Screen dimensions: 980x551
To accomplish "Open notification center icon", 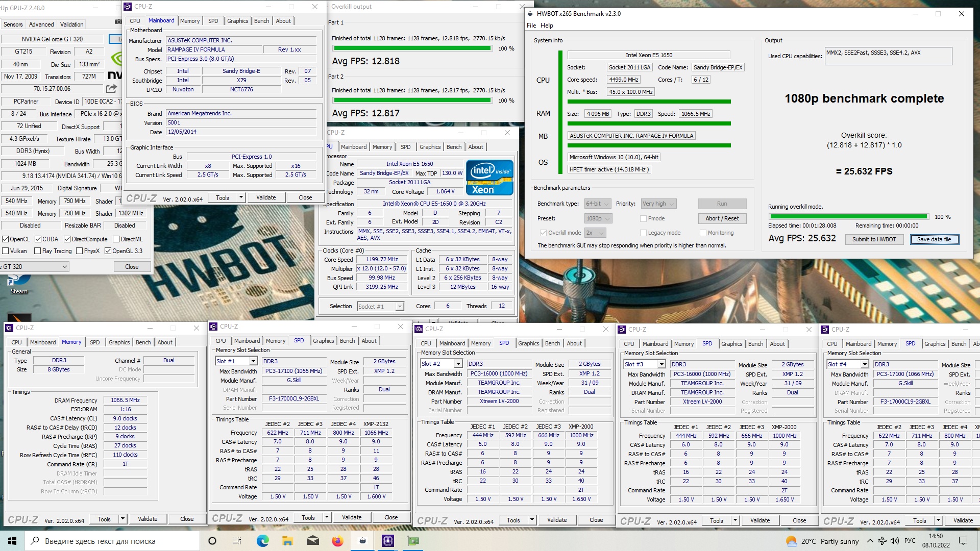I will tap(963, 541).
